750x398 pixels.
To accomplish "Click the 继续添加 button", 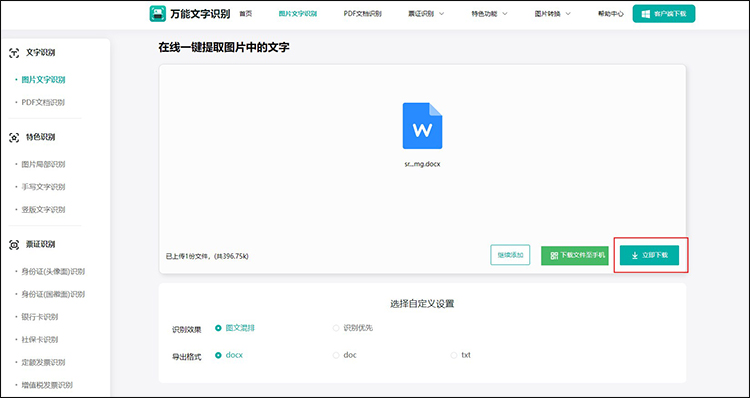I will click(x=510, y=255).
